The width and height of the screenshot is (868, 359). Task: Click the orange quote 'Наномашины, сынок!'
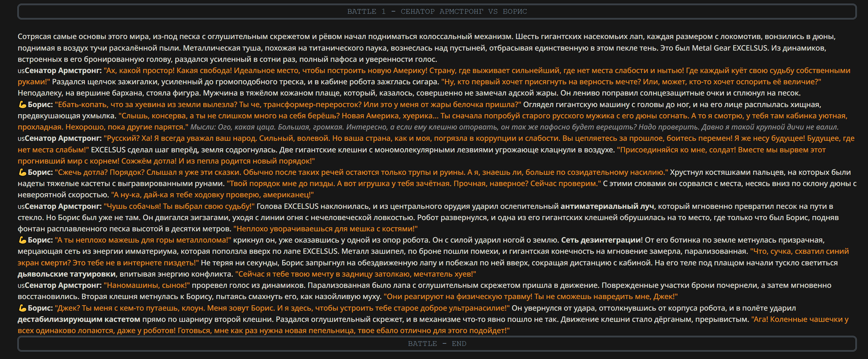[x=147, y=285]
